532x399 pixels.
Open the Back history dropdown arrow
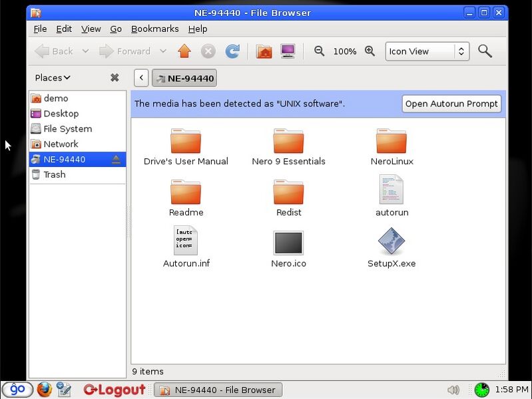coord(85,51)
